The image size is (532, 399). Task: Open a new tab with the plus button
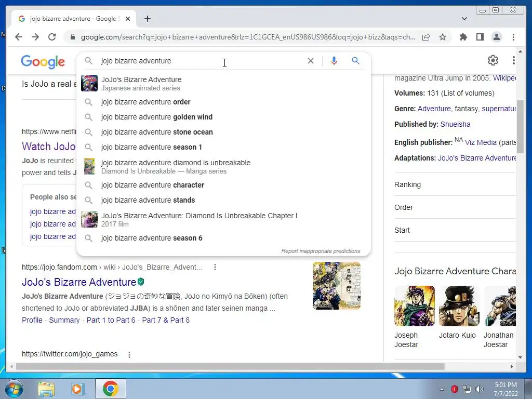click(x=147, y=19)
